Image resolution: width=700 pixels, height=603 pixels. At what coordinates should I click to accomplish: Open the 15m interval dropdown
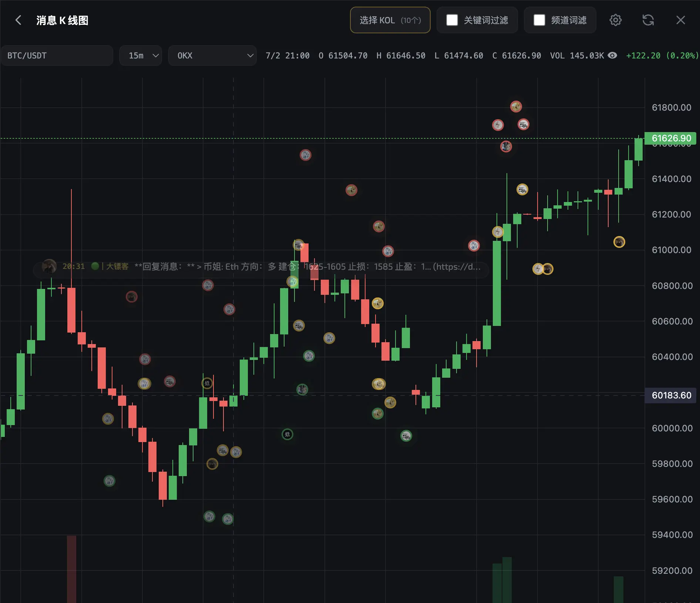tap(141, 55)
